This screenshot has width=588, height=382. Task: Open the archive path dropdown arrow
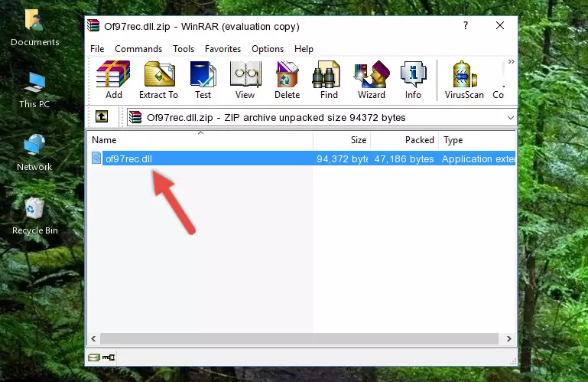click(510, 118)
